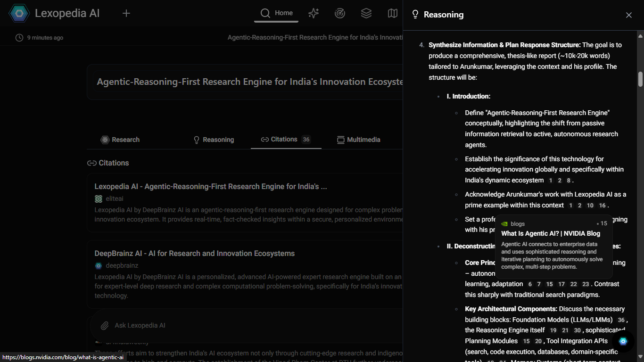Click Reasoning panel scrollbar thumb
This screenshot has height=362, width=644.
pyautogui.click(x=641, y=79)
